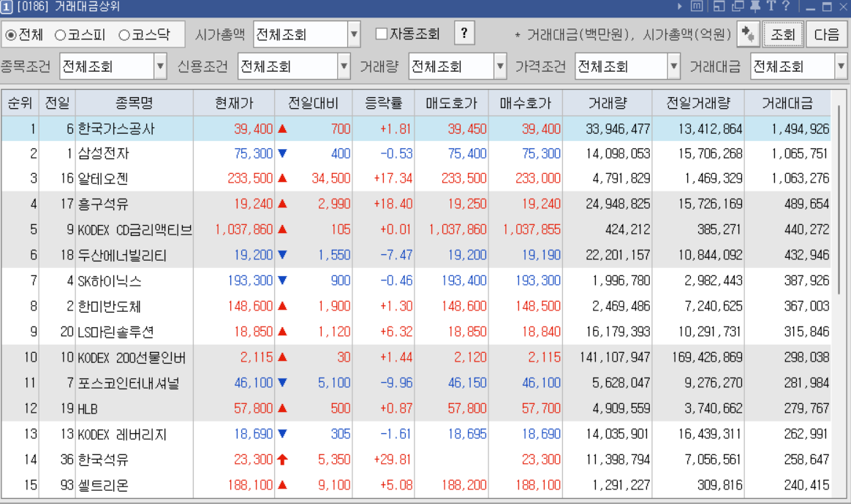This screenshot has height=504, width=851.
Task: Select stock 흥구석유 in the list
Action: (x=103, y=204)
